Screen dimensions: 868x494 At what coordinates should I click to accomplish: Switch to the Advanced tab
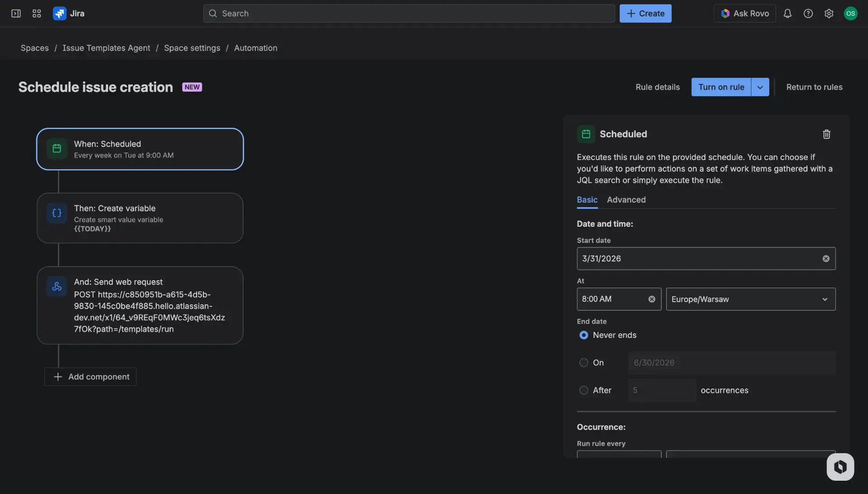click(x=626, y=199)
